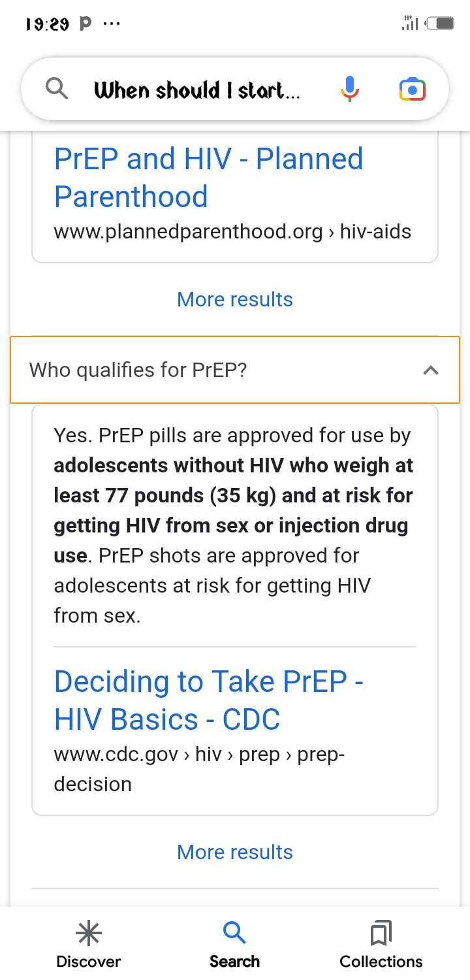Screen dimensions: 470x980
Task: Collapse the "Who qualifies for PrEP?" chevron
Action: pyautogui.click(x=431, y=370)
